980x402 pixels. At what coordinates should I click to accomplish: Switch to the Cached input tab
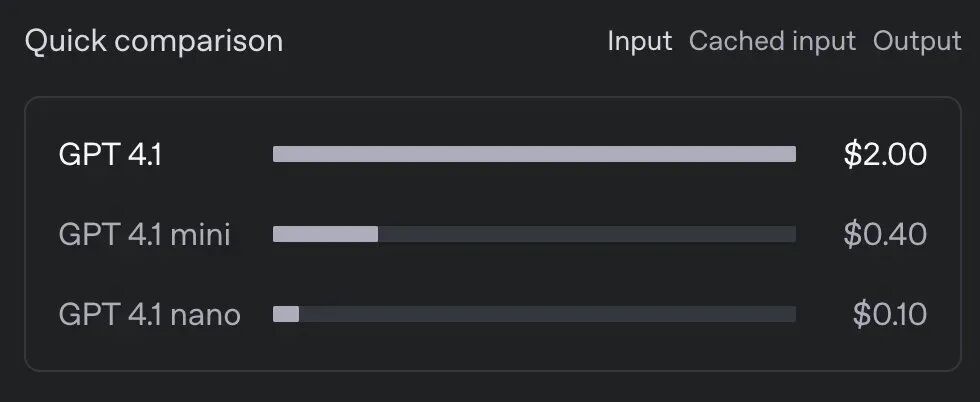pos(772,41)
